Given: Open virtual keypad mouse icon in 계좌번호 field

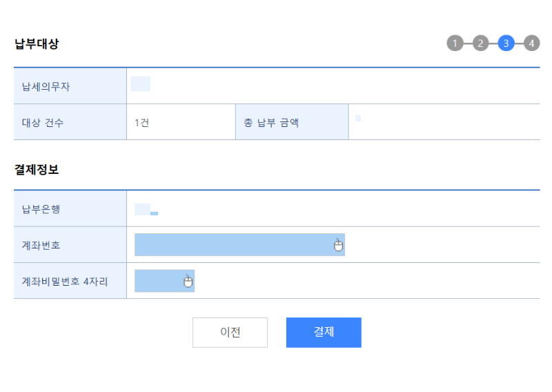Looking at the screenshot, I should 338,245.
